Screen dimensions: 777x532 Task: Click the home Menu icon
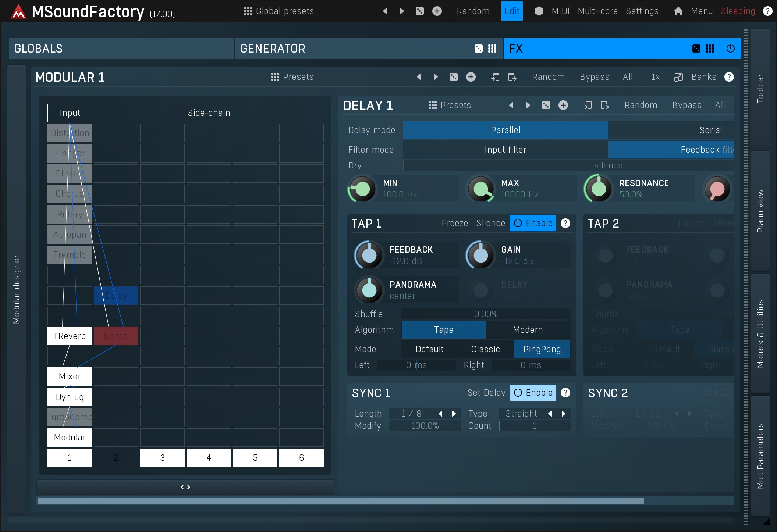click(x=678, y=11)
